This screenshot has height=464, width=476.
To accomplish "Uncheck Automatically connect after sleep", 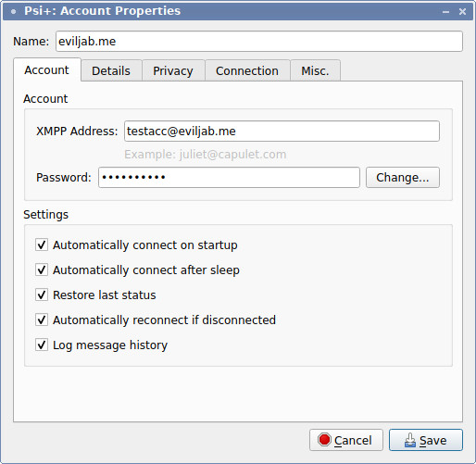I will [42, 270].
